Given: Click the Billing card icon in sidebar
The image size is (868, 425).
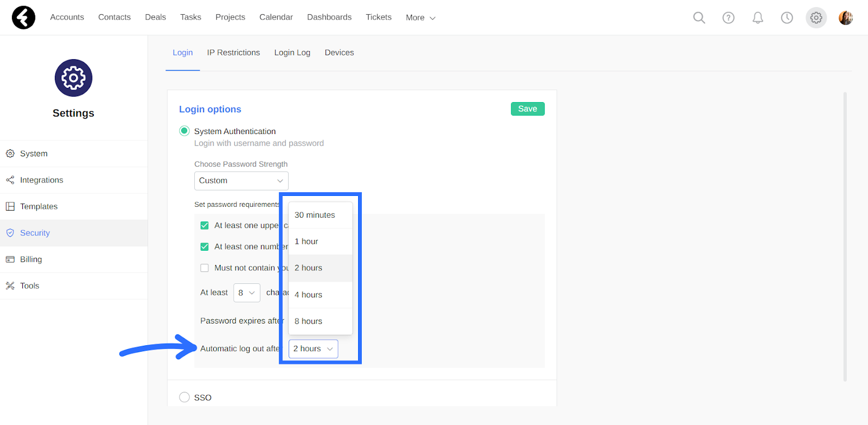Looking at the screenshot, I should coord(10,259).
